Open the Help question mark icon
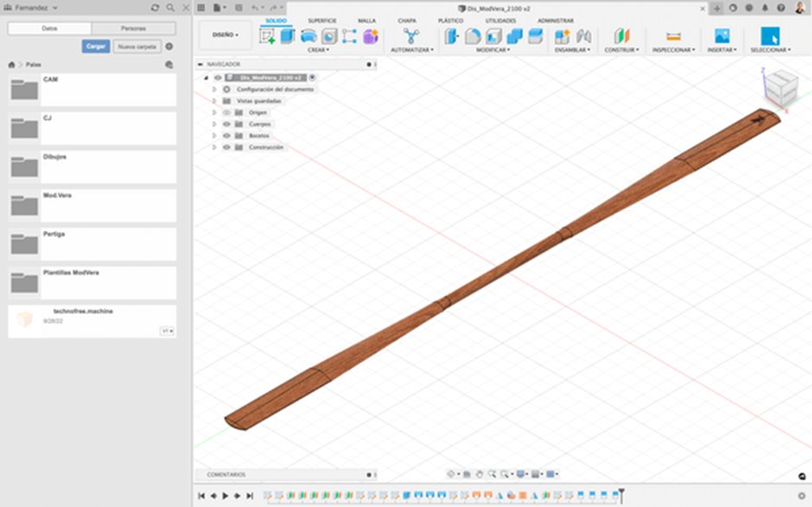This screenshot has width=812, height=507. 781,8
